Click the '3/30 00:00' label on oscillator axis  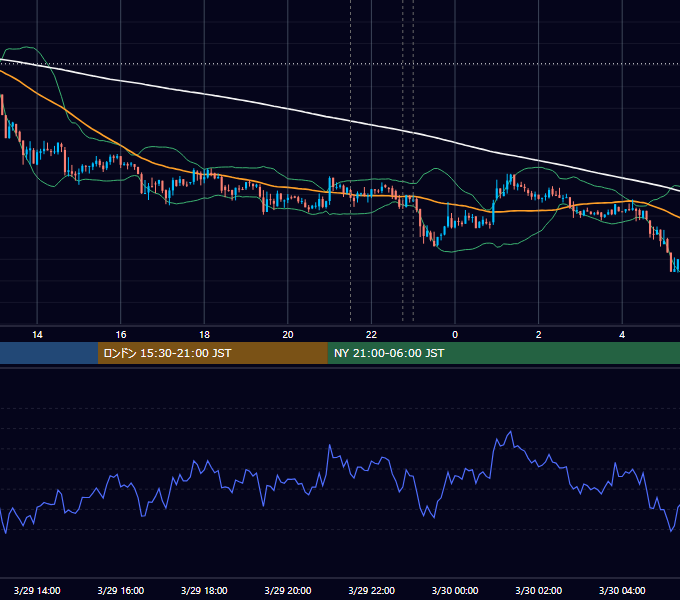point(455,590)
